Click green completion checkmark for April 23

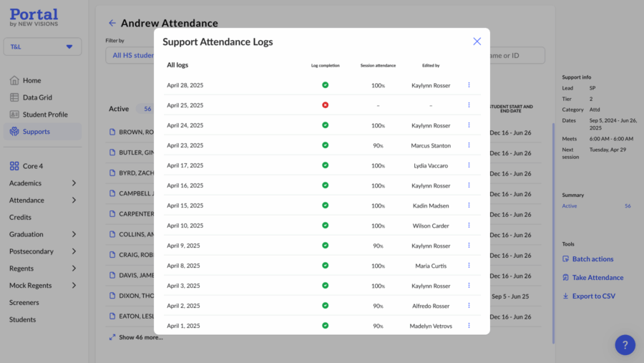click(x=325, y=145)
